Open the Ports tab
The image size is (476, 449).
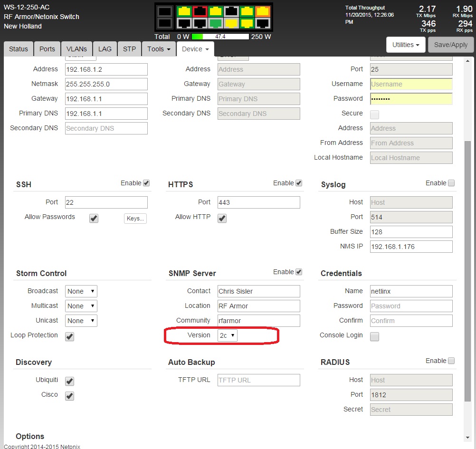tap(47, 49)
